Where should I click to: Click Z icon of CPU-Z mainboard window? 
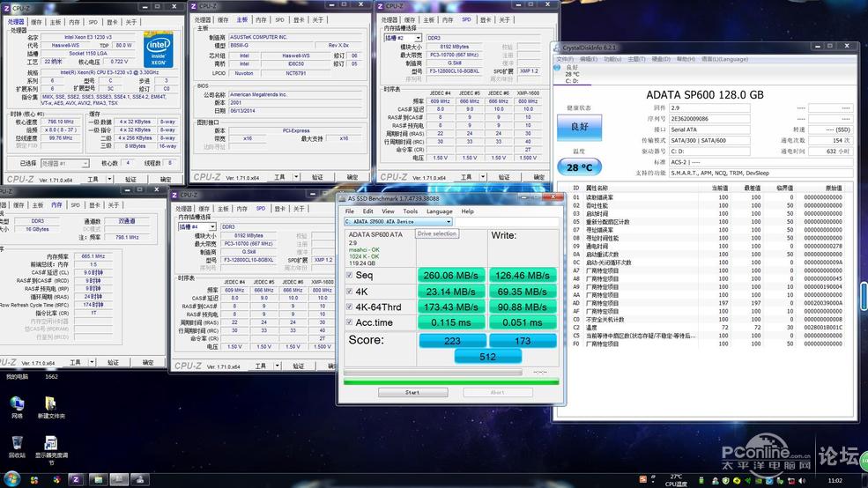(193, 5)
